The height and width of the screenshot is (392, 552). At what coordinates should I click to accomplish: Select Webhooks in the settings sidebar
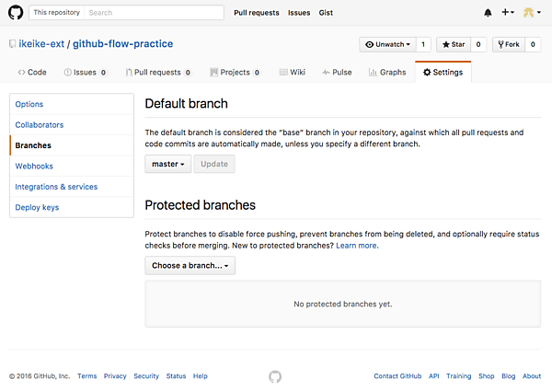click(36, 167)
